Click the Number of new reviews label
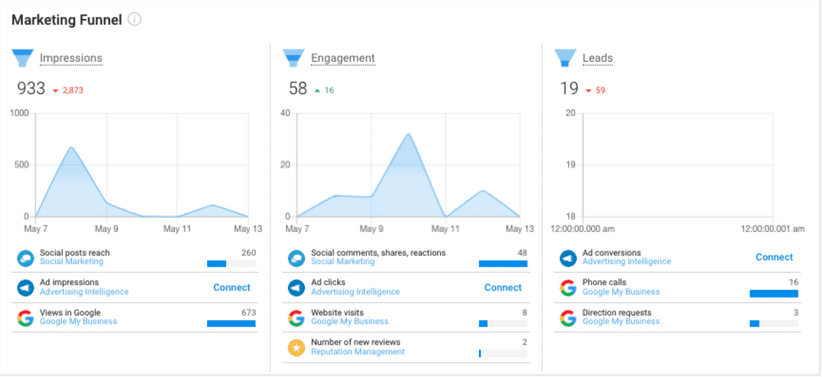Image resolution: width=822 pixels, height=377 pixels. [356, 342]
